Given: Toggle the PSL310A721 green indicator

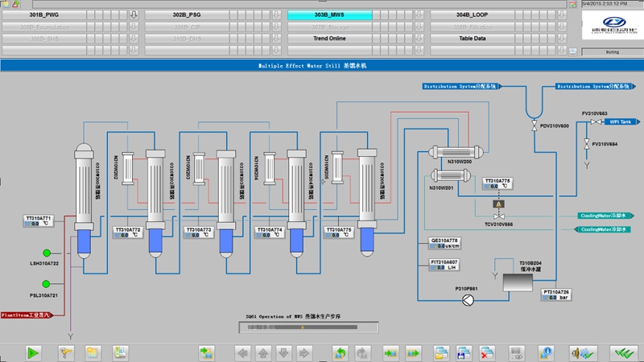Looking at the screenshot, I should 46,283.
